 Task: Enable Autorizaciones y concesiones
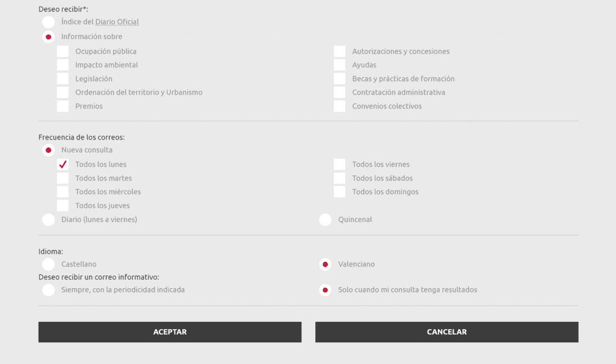(x=339, y=51)
